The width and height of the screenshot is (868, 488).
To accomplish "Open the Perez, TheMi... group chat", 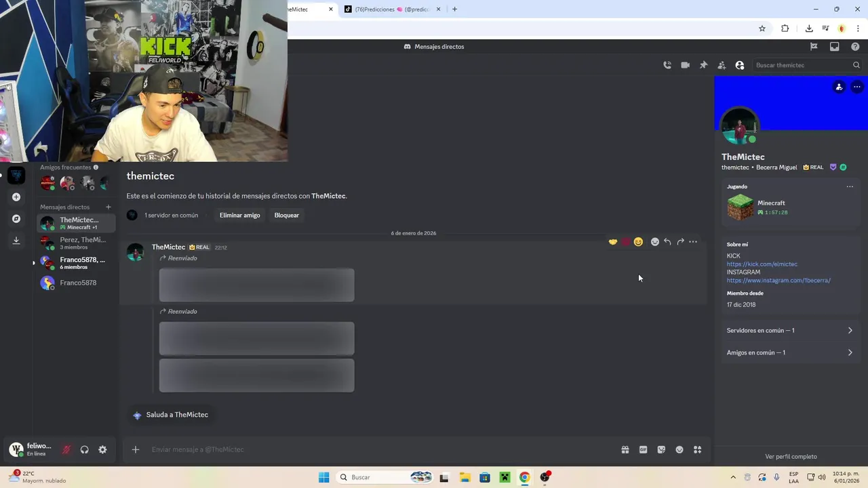I will (76, 243).
